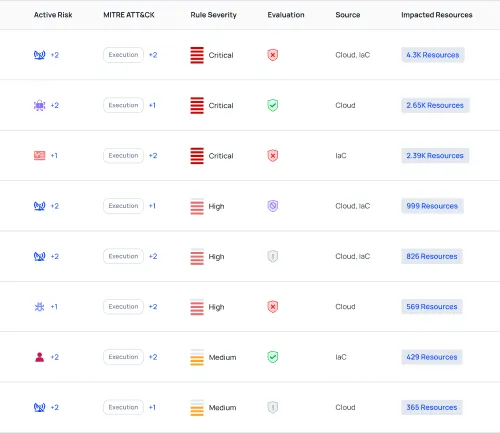Click the medium severity bars in 365 Resources row

coord(197,408)
